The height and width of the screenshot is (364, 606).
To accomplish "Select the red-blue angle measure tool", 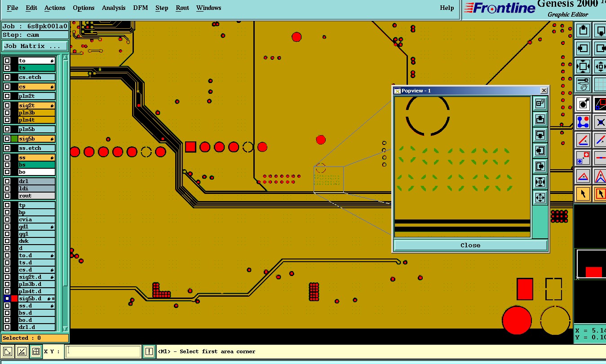I will point(583,140).
